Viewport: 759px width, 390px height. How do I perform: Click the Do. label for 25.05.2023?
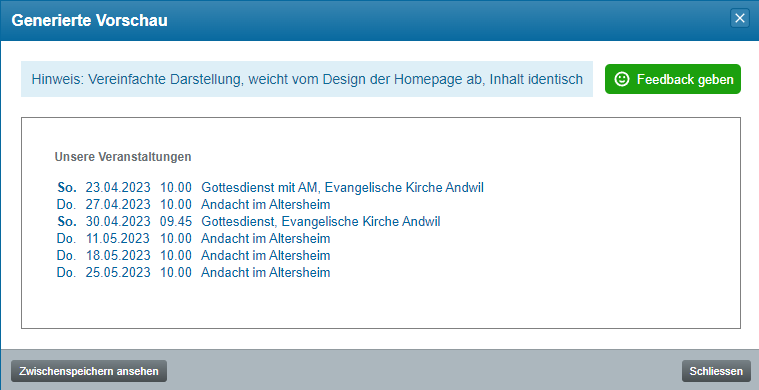pos(66,272)
